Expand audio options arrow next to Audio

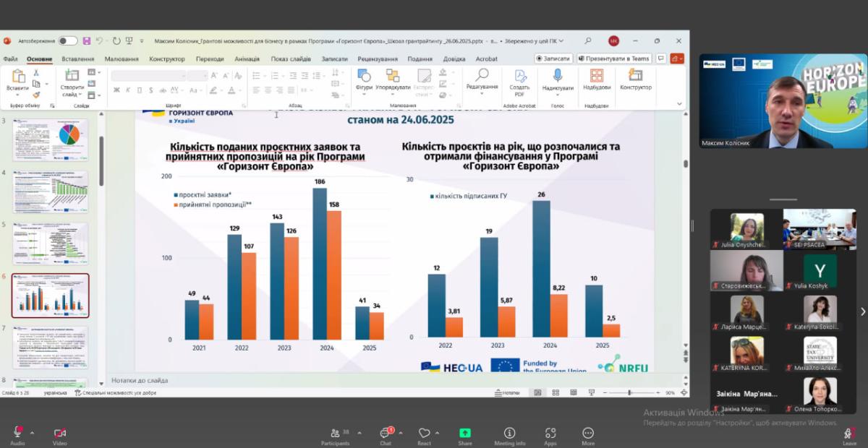(x=32, y=433)
